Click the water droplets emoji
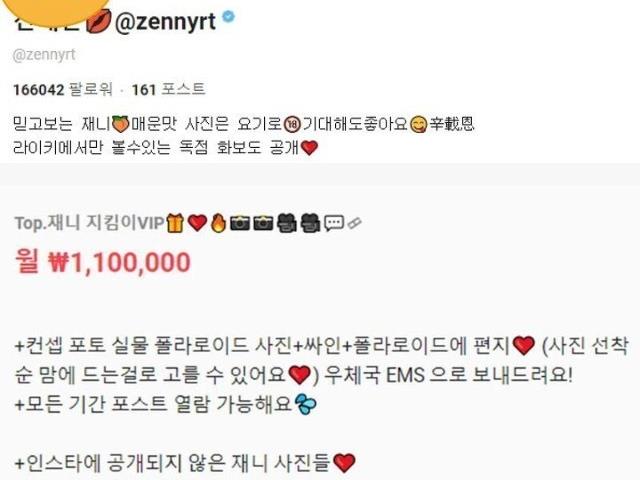 pos(305,405)
